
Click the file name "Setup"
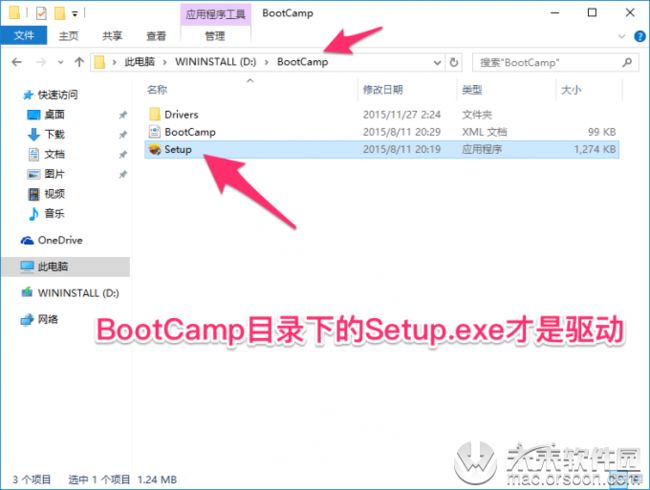tap(178, 149)
